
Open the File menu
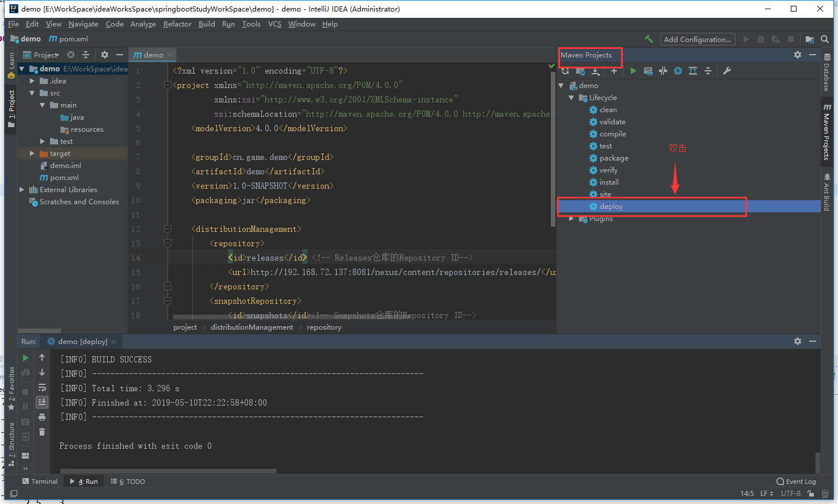click(14, 24)
